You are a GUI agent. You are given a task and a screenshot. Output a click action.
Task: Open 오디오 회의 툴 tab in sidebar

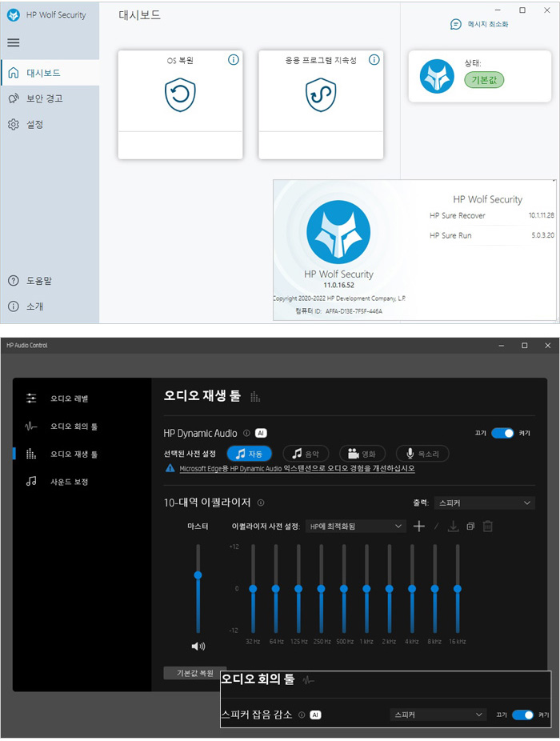point(74,427)
